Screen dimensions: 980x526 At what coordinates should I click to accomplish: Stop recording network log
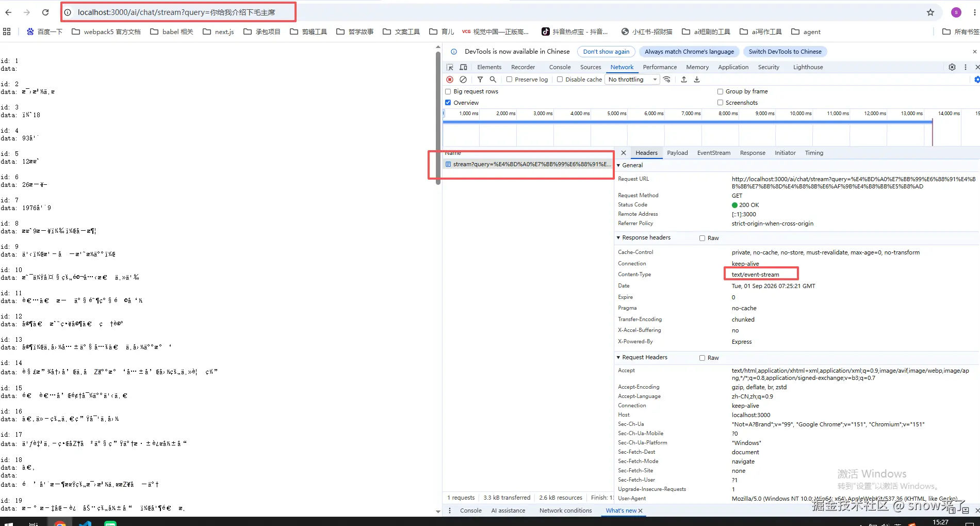[450, 79]
